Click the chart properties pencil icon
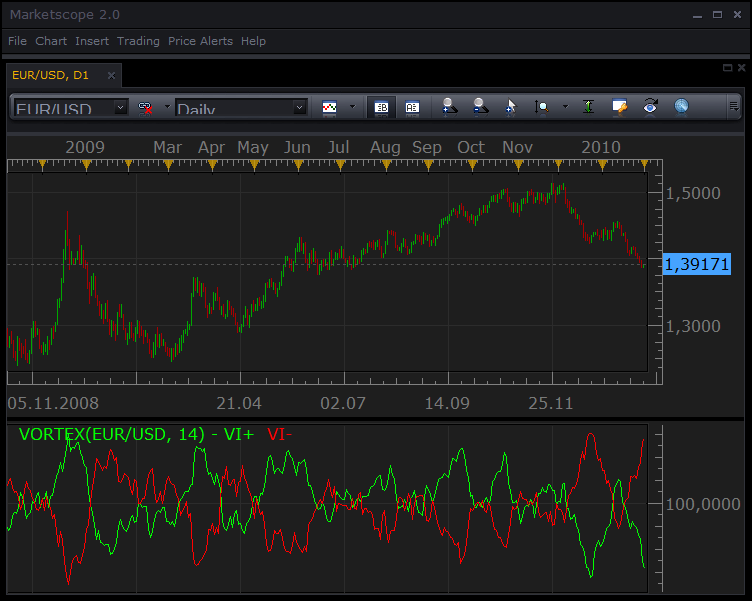752x601 pixels. (619, 106)
